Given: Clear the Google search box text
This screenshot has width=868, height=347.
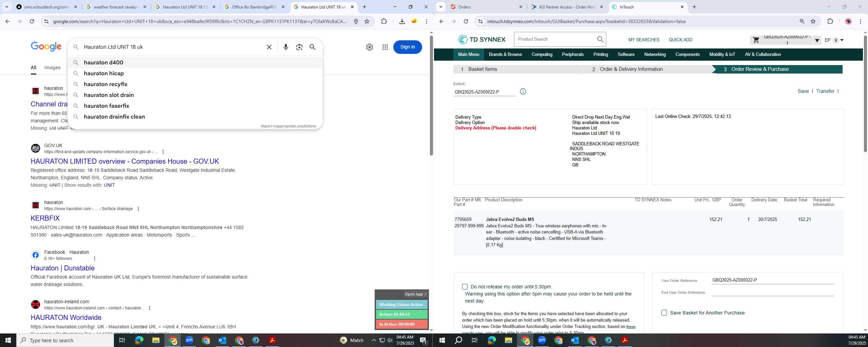Looking at the screenshot, I should 269,47.
